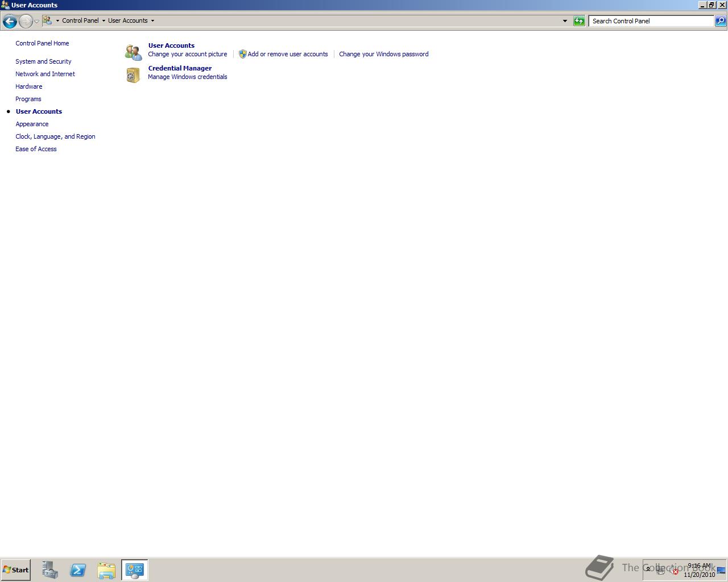Click the Control Panel taskbar button
Image resolution: width=728 pixels, height=582 pixels.
coord(135,570)
